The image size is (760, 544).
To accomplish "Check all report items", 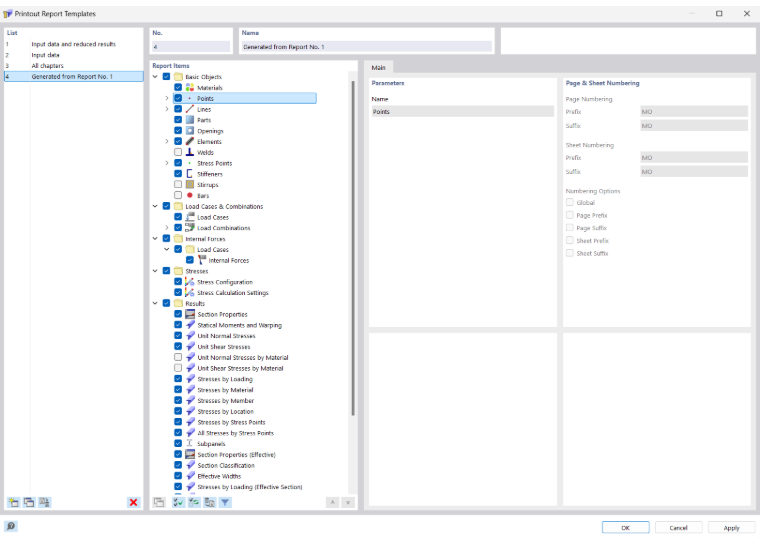I will 178,502.
